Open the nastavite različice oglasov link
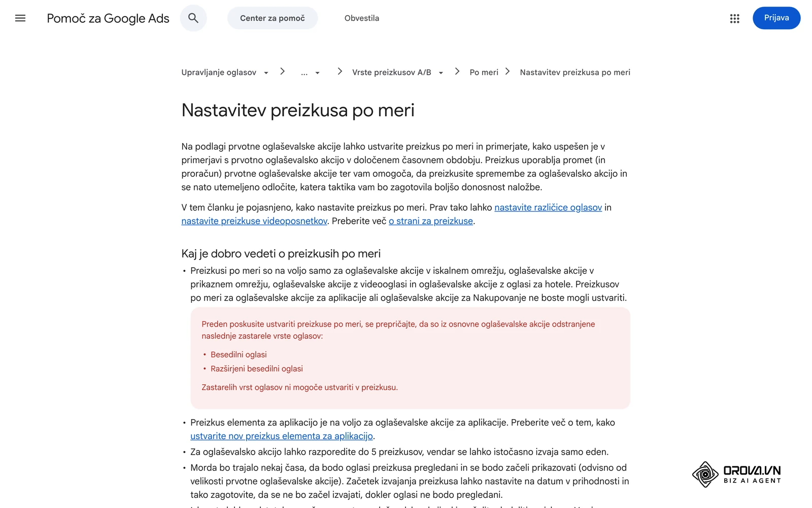Screen dimensions: 812x508 click(x=548, y=207)
